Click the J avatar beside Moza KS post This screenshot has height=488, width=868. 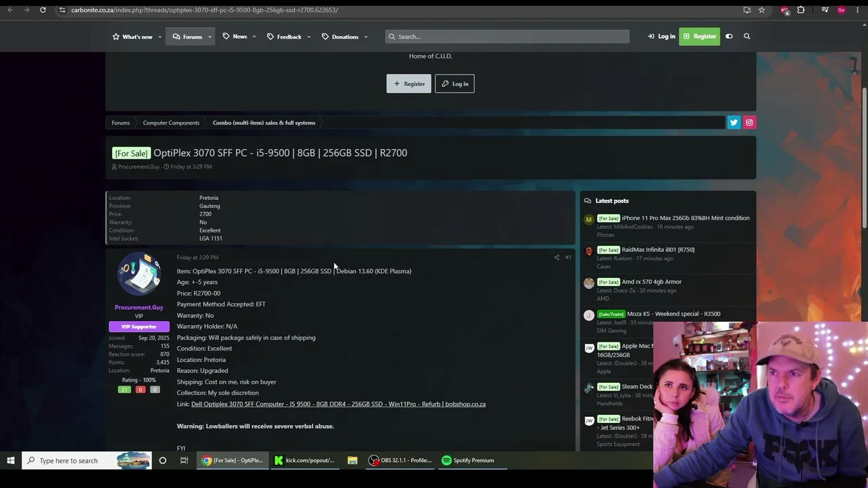[x=589, y=315]
